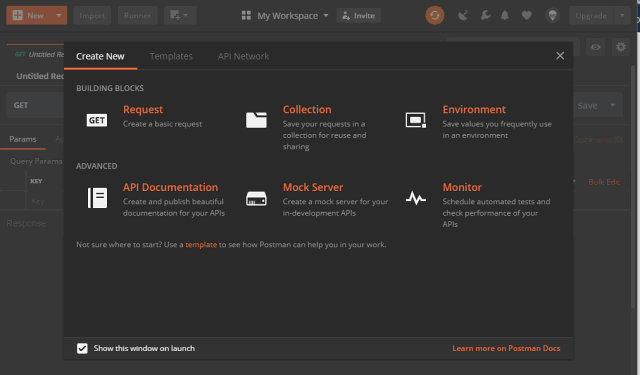The width and height of the screenshot is (640, 375).
Task: Open the user avatar icon
Action: click(x=552, y=16)
